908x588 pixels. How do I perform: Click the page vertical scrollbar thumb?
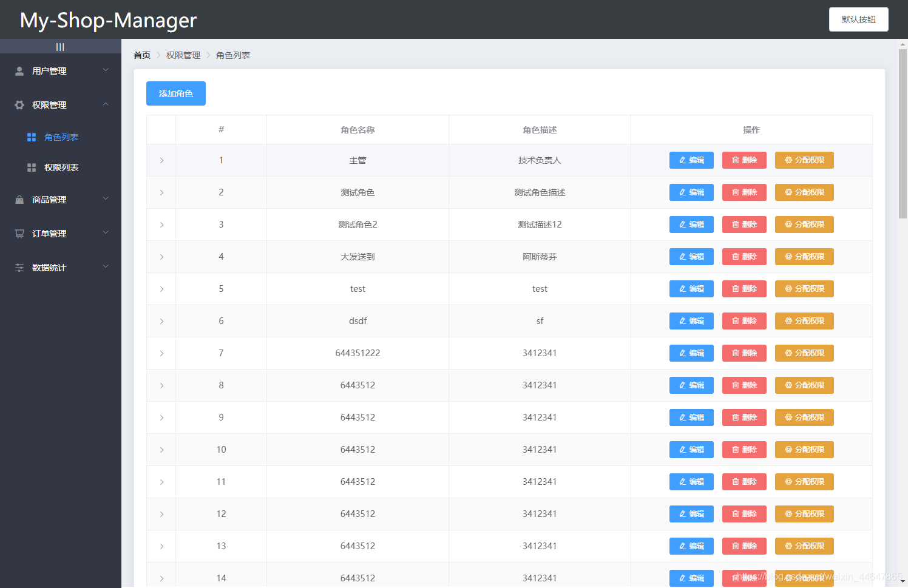[903, 133]
